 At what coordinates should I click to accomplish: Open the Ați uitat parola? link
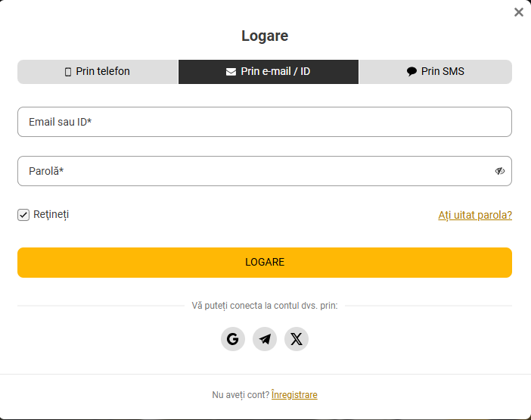475,215
